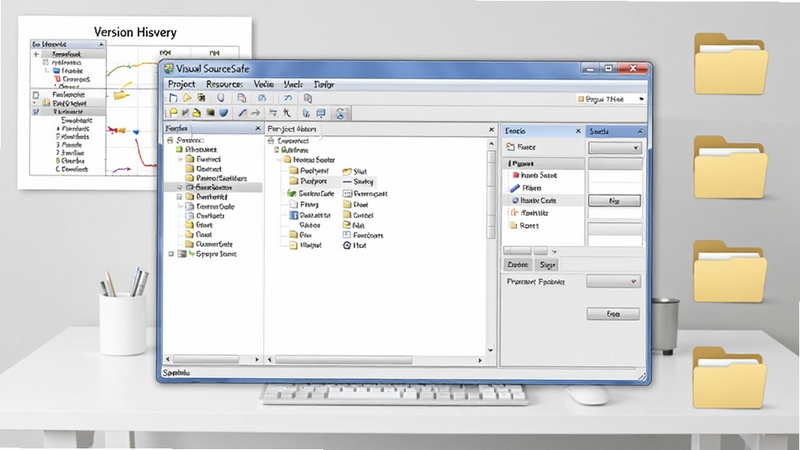Screen dimensions: 800x450
Task: Click the 'Version Hisvery' title in background window
Action: (135, 32)
